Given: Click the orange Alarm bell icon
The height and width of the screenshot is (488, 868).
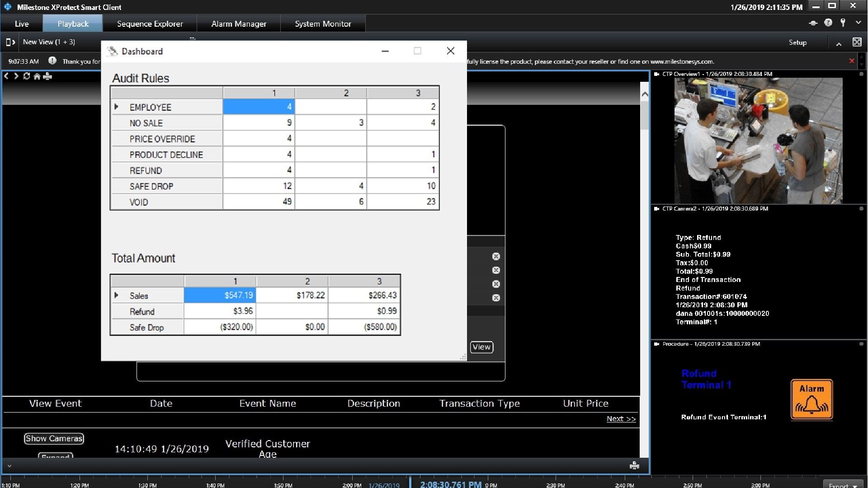Looking at the screenshot, I should (x=811, y=399).
